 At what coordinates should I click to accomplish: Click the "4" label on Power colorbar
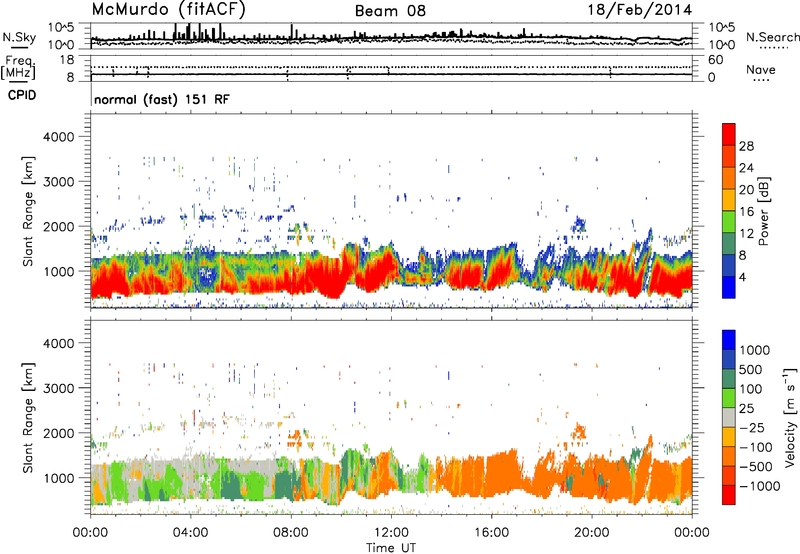[742, 277]
